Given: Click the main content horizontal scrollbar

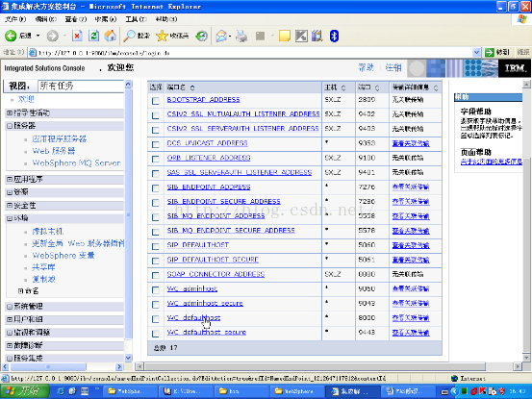Looking at the screenshot, I should (315, 366).
